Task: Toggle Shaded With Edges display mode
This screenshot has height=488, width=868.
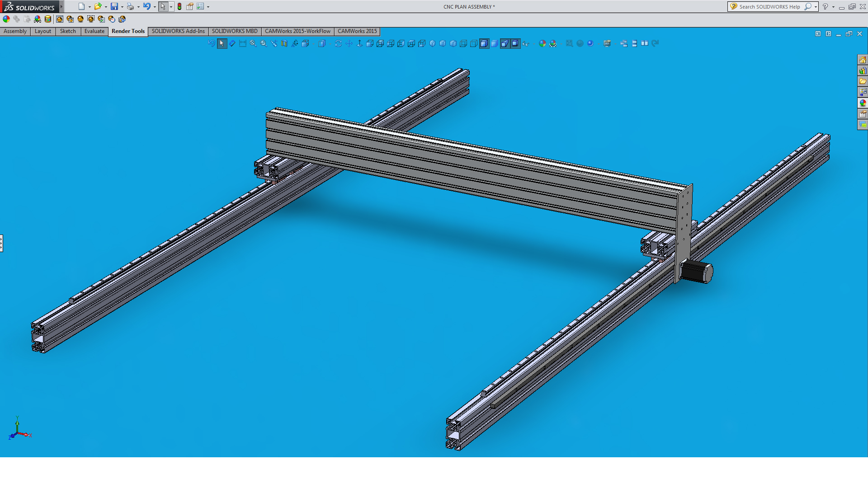Action: [484, 43]
